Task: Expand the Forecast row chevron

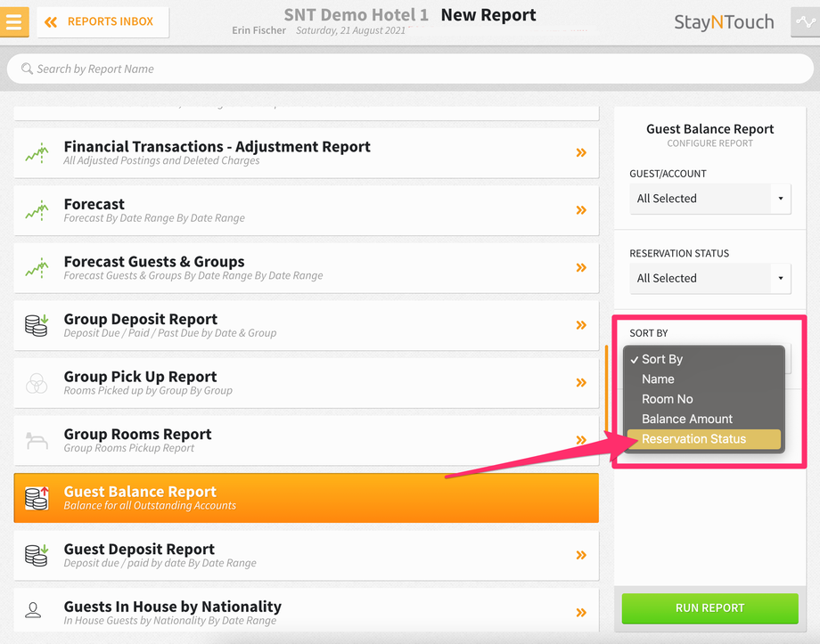Action: tap(581, 210)
